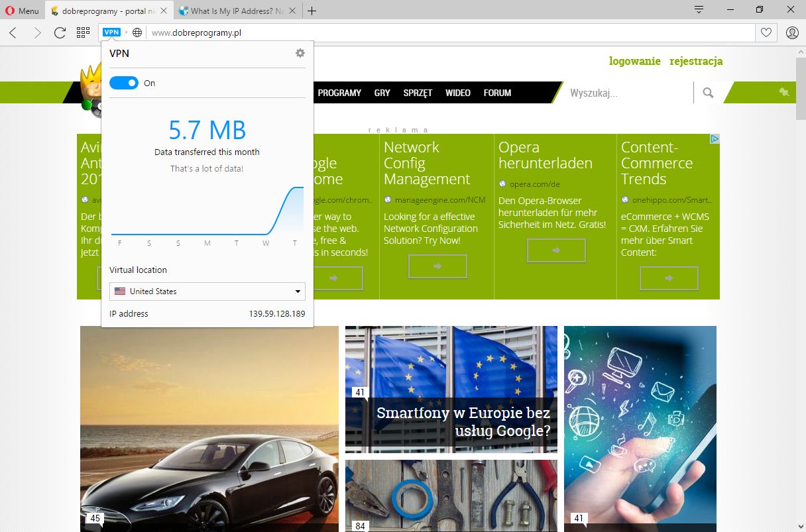This screenshot has width=806, height=532.
Task: Bookmark the page using the heart icon
Action: click(766, 32)
